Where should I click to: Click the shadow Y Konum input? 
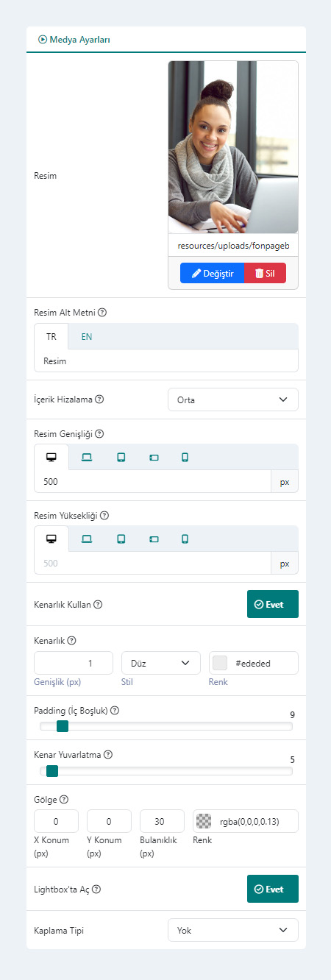coord(110,821)
